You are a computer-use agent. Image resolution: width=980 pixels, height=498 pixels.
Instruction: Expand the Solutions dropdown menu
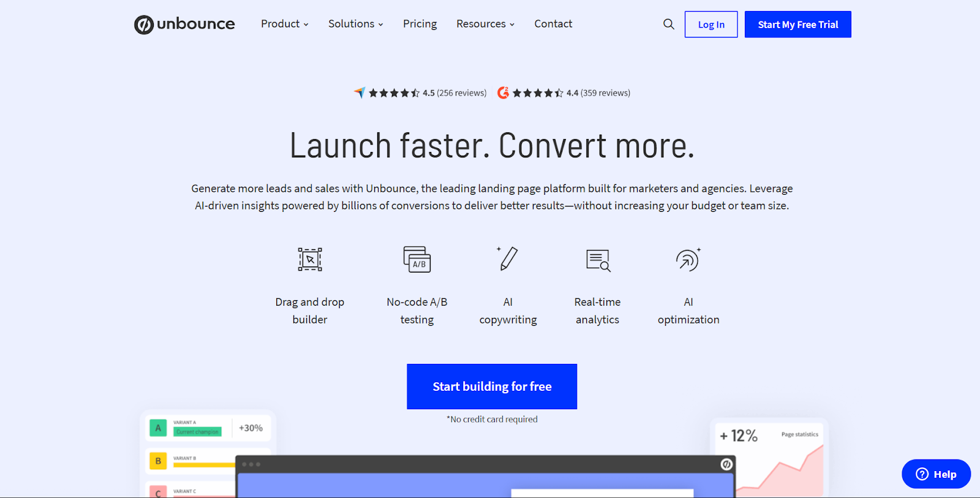coord(355,24)
